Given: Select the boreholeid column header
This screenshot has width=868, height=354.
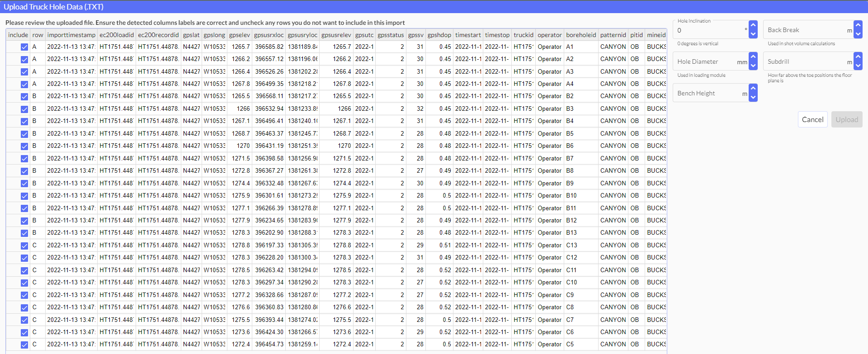Looking at the screenshot, I should (x=580, y=35).
